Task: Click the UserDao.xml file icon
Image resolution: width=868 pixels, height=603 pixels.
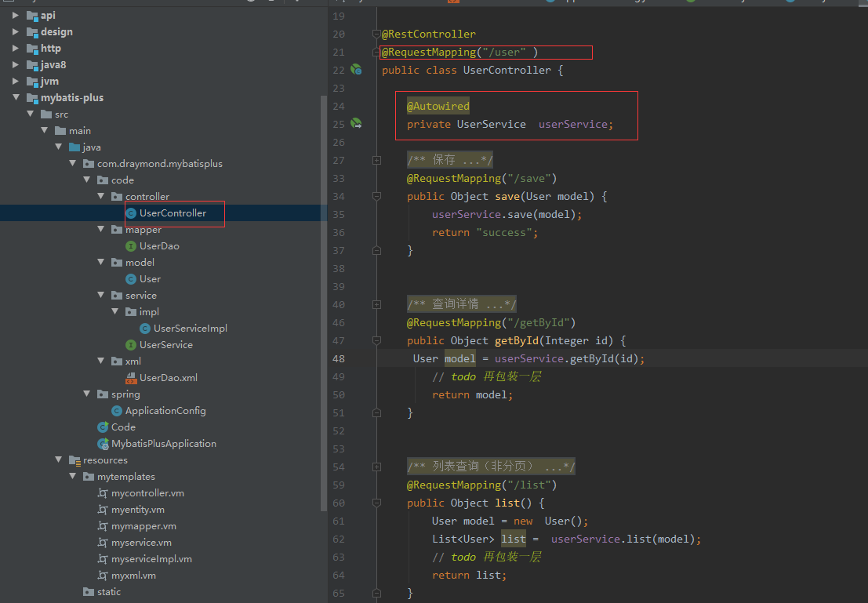Action: (x=131, y=378)
